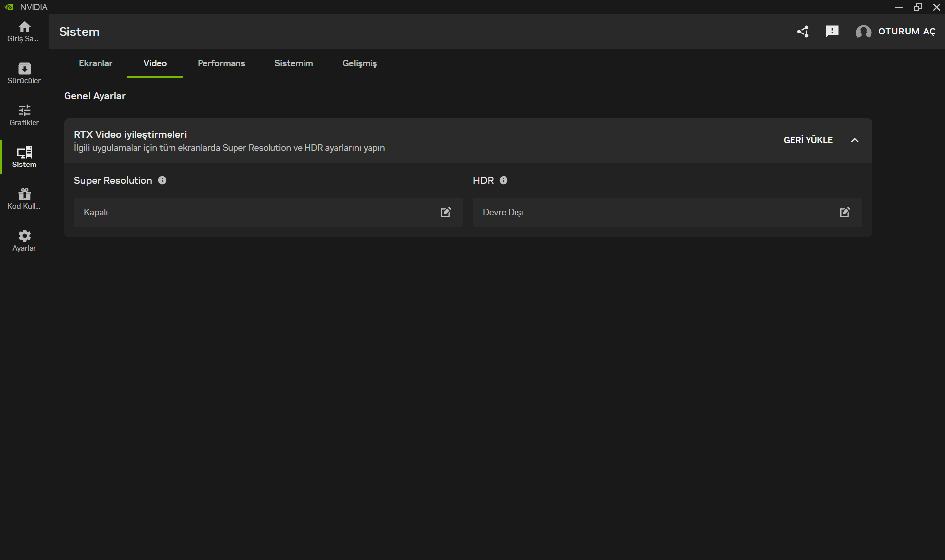Image resolution: width=945 pixels, height=560 pixels.
Task: Click the Kapalı Super Resolution field
Action: (x=269, y=212)
